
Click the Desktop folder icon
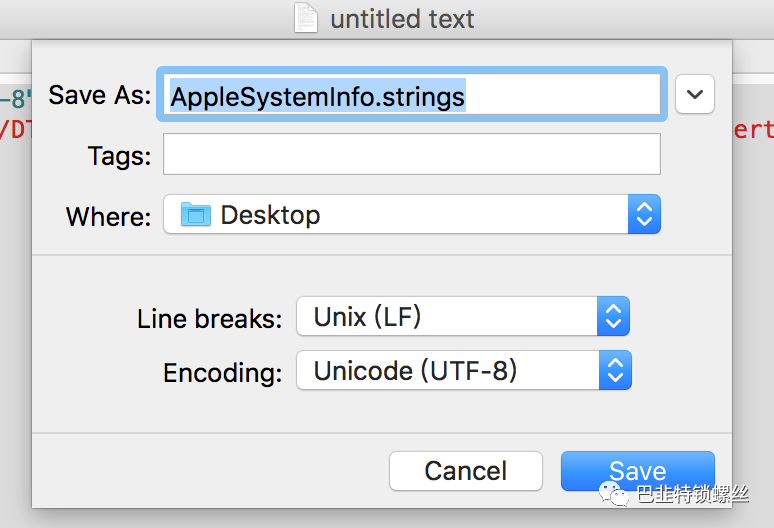195,214
